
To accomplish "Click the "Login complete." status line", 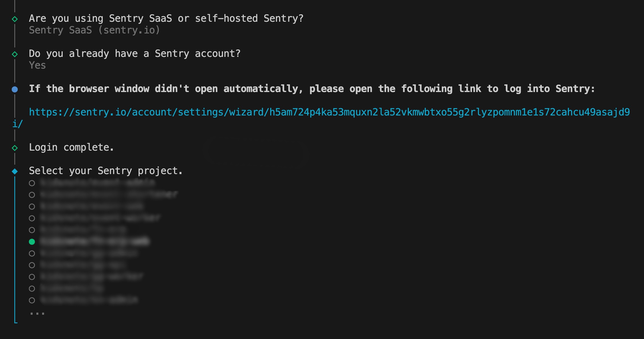I will click(72, 147).
